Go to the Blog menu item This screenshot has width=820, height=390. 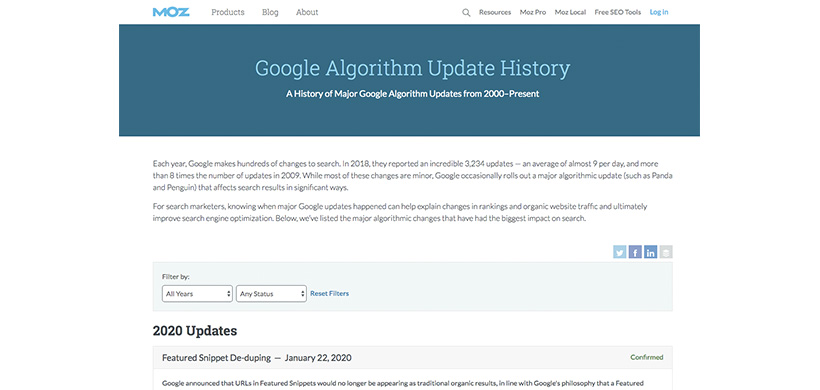[270, 12]
